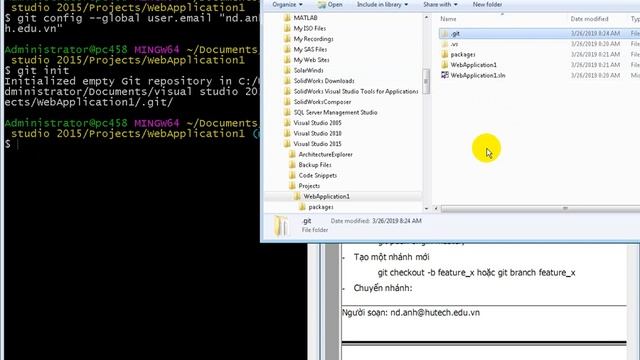Click the Open button in Explorer toolbar
The image size is (640, 360).
330,4
